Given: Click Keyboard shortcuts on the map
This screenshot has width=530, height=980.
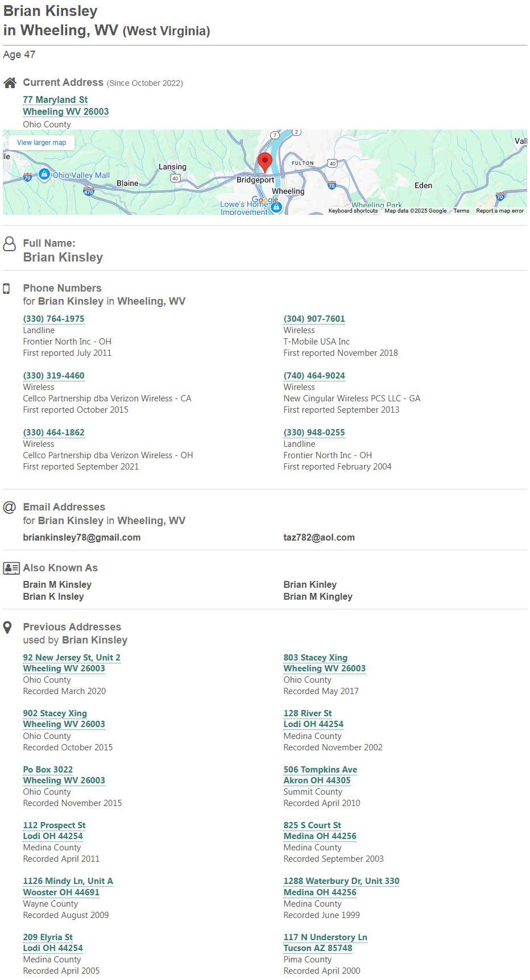Looking at the screenshot, I should (353, 211).
